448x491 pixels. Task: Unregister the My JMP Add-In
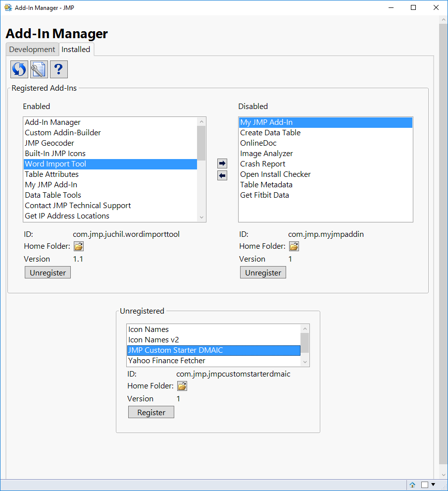pyautogui.click(x=262, y=272)
